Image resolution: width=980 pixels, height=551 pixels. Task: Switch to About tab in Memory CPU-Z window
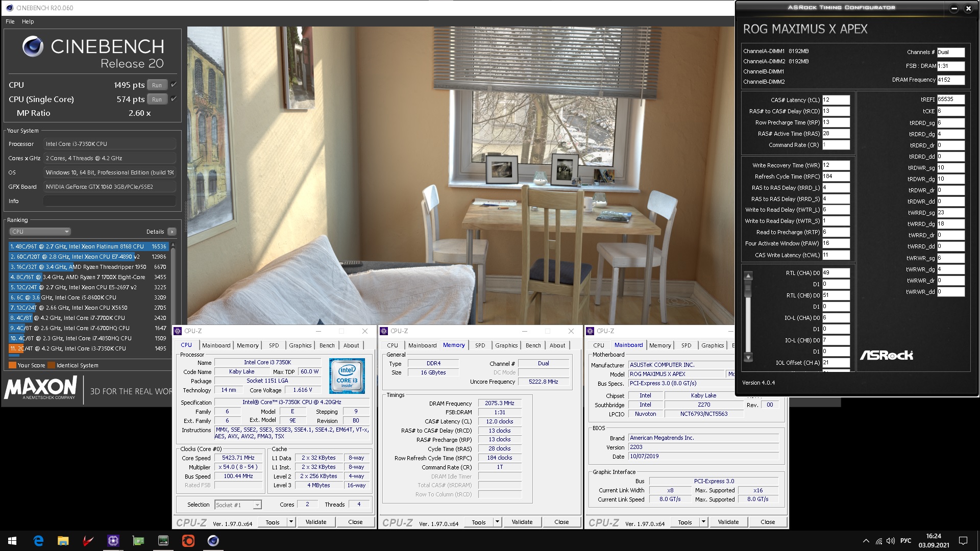(x=557, y=345)
